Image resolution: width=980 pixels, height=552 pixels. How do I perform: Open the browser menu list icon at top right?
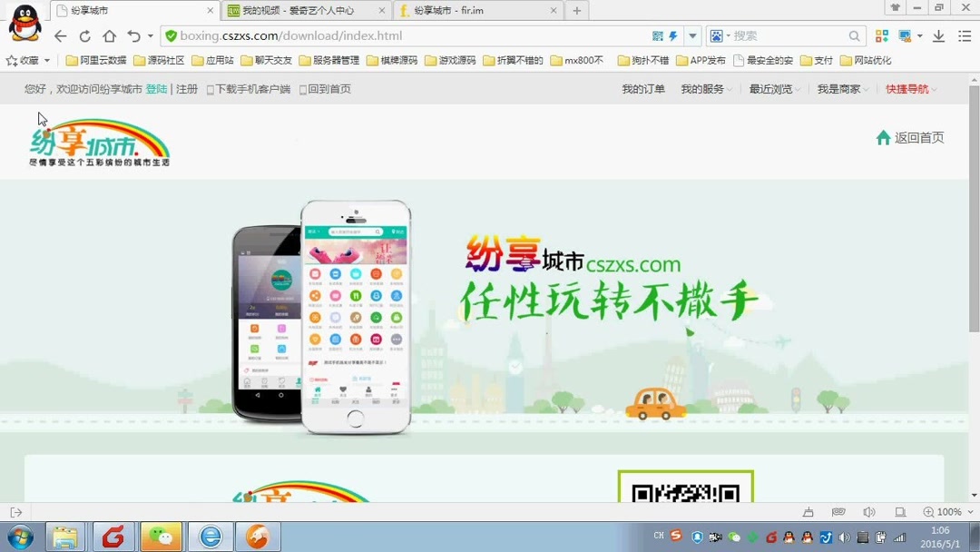click(x=965, y=35)
